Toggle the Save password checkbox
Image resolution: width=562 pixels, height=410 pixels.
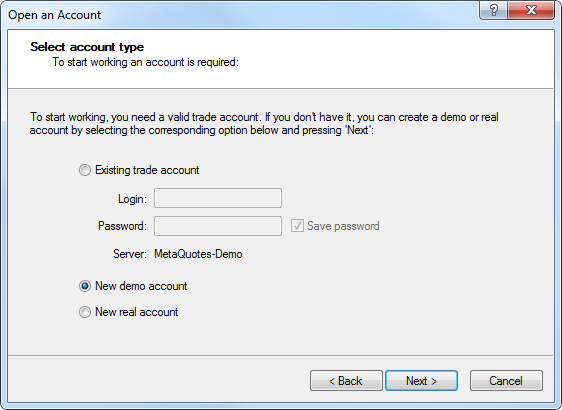click(297, 226)
